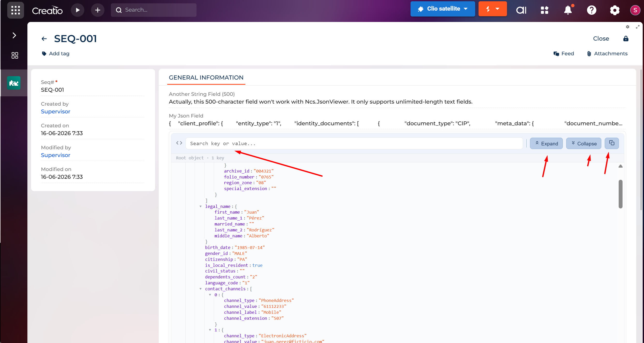Expand the left sidebar chevron
The height and width of the screenshot is (343, 644).
pyautogui.click(x=14, y=35)
